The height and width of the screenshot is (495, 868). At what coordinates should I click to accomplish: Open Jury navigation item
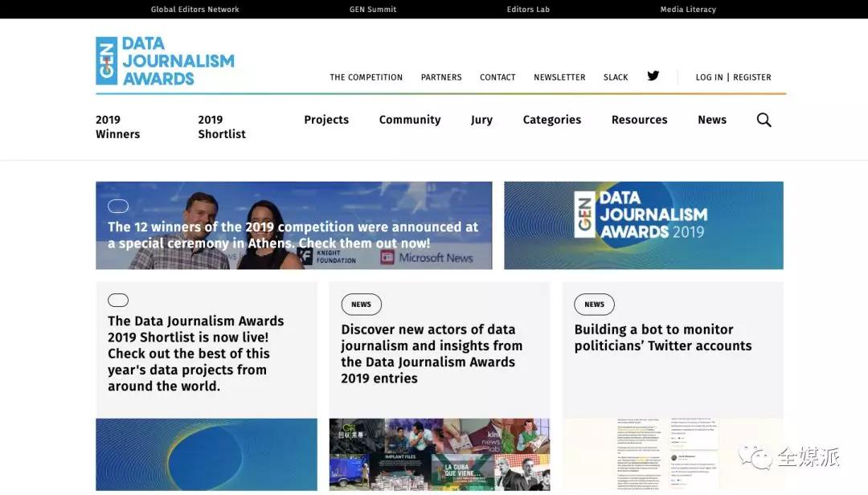pos(481,120)
